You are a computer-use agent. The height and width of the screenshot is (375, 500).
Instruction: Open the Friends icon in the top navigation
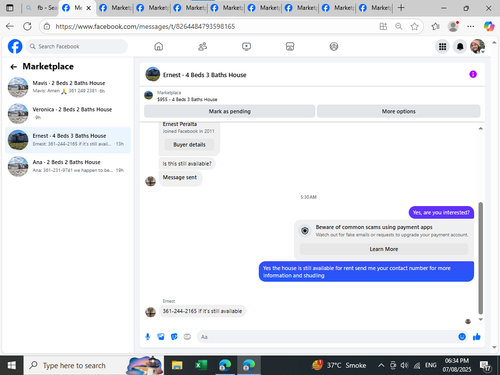point(202,47)
